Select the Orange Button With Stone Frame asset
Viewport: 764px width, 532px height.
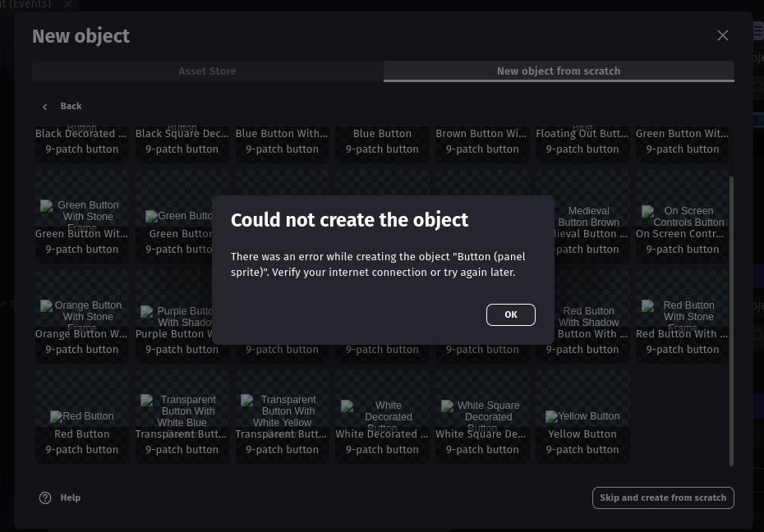(x=81, y=316)
